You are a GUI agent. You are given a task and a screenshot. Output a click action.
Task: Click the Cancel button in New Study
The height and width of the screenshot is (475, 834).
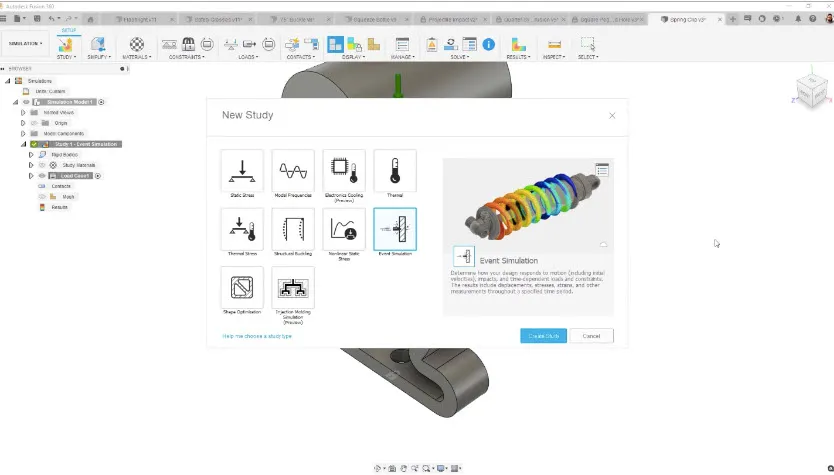[x=591, y=336]
